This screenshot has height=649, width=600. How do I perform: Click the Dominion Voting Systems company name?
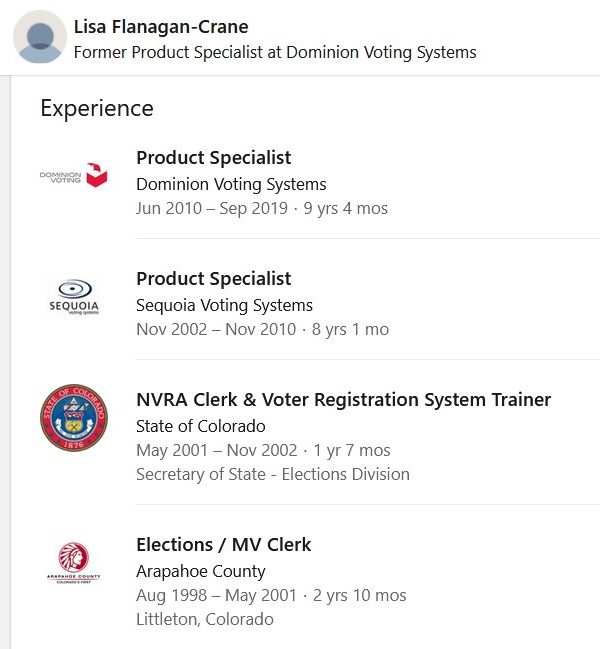pos(231,184)
